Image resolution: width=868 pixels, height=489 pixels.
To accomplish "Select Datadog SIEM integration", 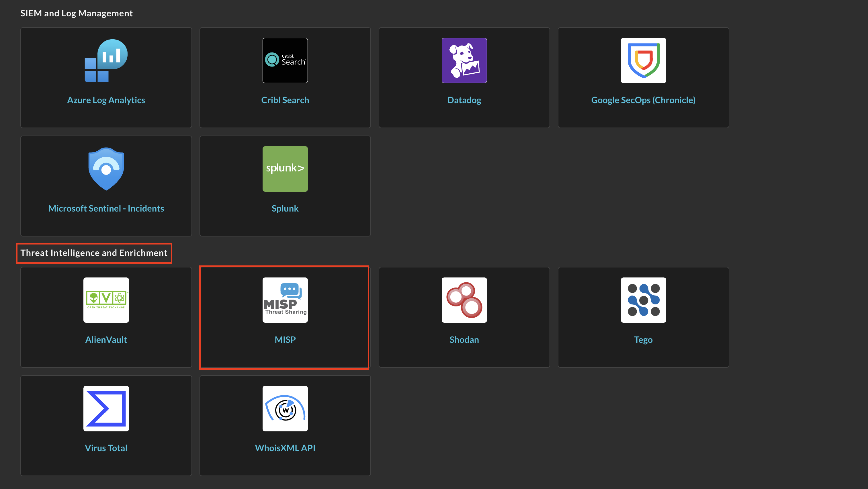I will pyautogui.click(x=464, y=77).
